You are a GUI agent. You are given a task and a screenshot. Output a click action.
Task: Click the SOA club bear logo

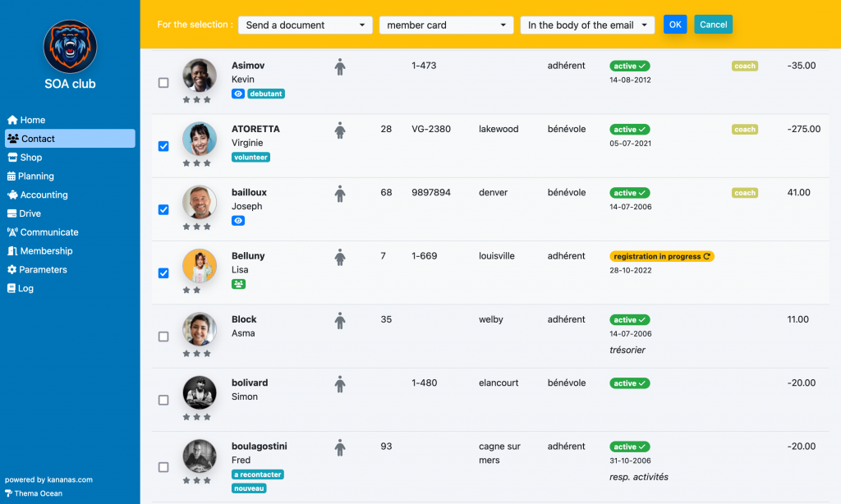pos(71,47)
